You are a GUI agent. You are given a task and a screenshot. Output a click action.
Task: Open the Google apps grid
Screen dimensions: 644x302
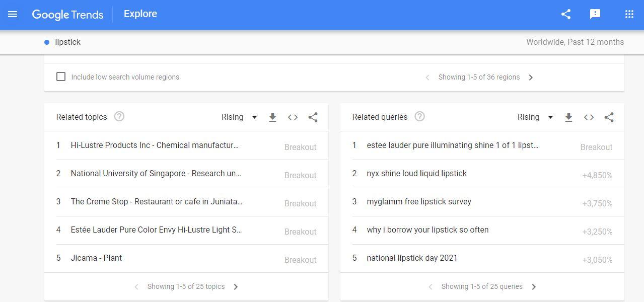[629, 14]
